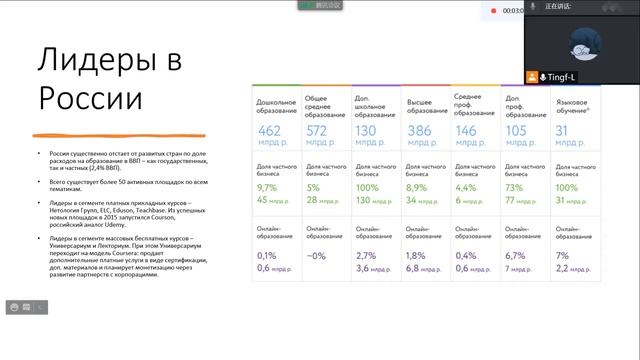Collapse the gray toolbar with its arrow
Viewport: 640px width, 360px height.
click(40, 307)
